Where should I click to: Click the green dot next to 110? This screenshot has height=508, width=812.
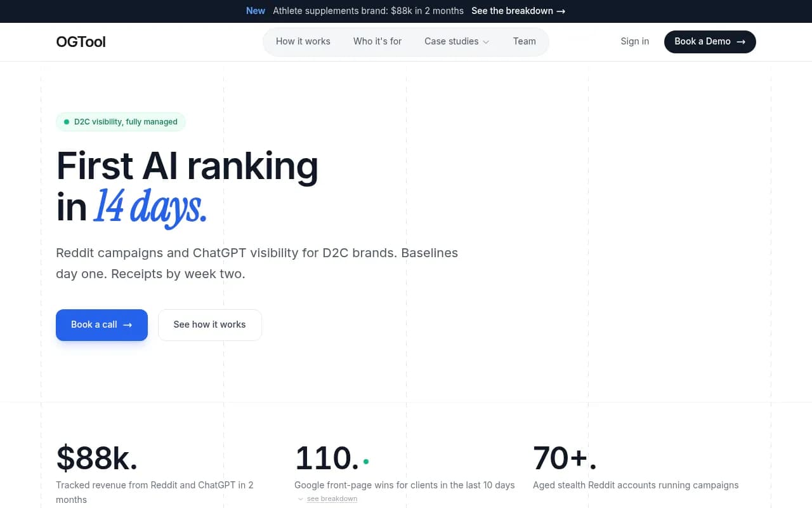366,462
